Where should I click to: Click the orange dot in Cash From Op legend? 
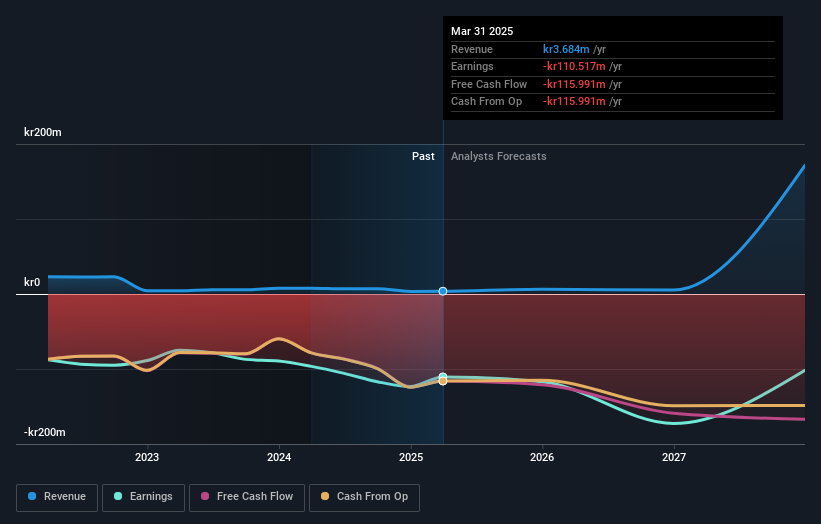(x=325, y=496)
